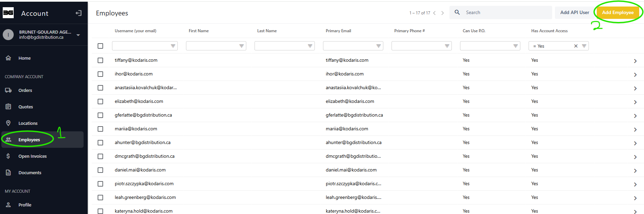
Task: Select the dmcgrath@bgdistribution.ca row checkbox
Action: (x=100, y=156)
